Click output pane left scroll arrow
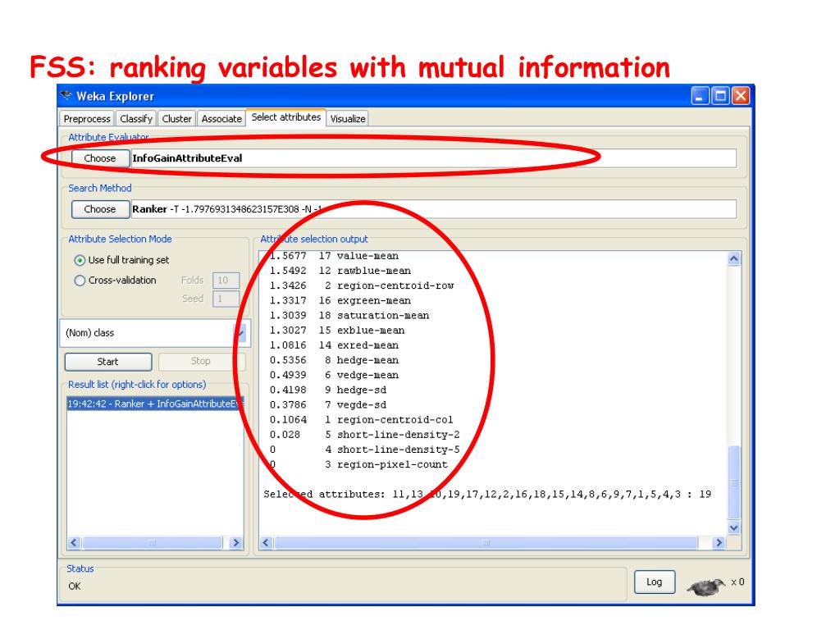 click(x=266, y=543)
